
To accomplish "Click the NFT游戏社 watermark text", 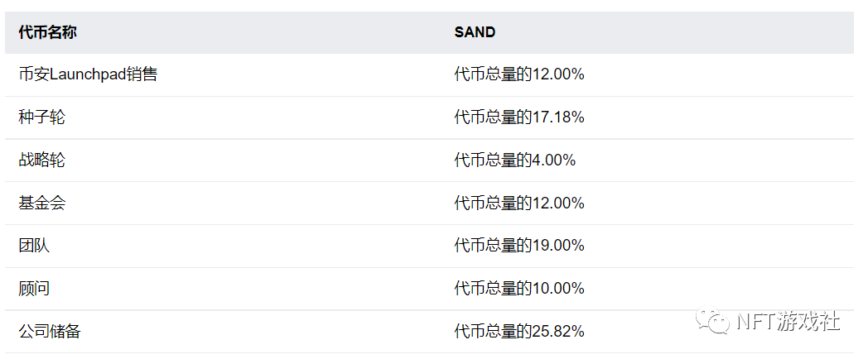I will click(x=788, y=322).
